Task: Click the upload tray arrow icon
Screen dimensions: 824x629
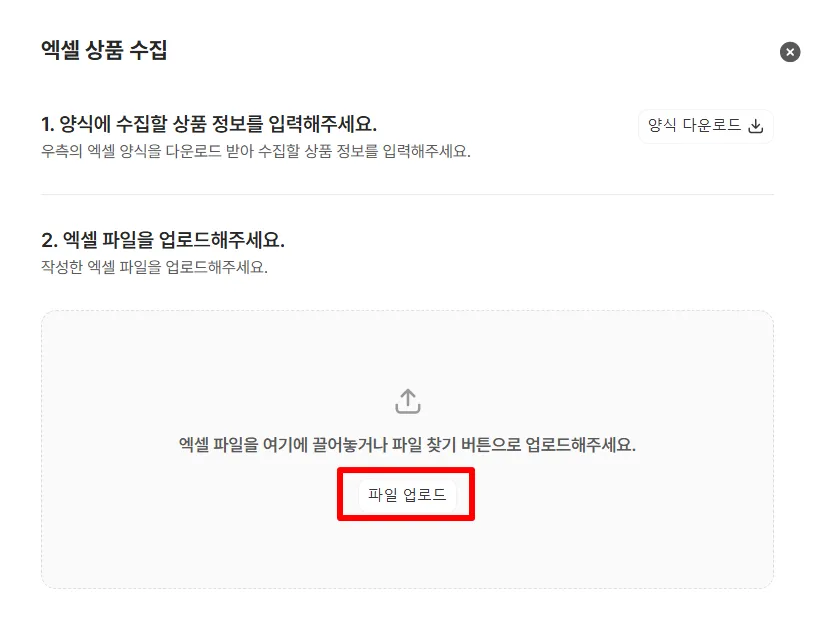Action: [407, 401]
